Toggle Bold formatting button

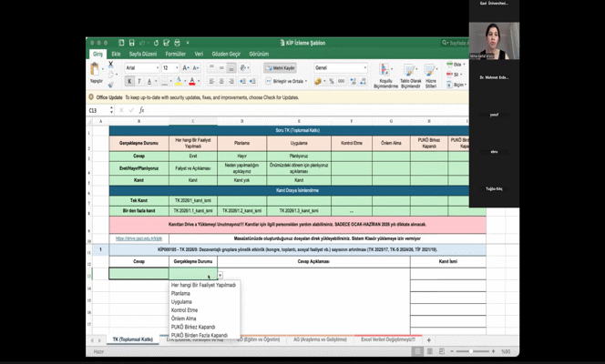click(x=129, y=81)
